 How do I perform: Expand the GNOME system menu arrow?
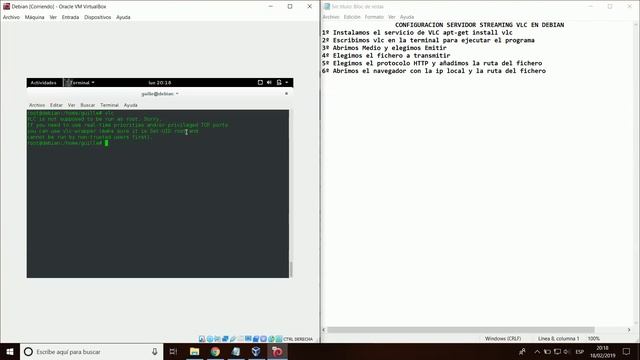pos(287,82)
